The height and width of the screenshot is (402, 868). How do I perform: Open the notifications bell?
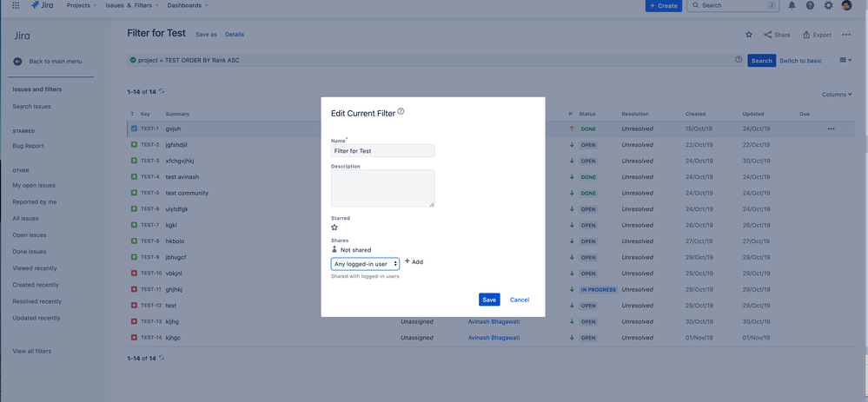[792, 5]
